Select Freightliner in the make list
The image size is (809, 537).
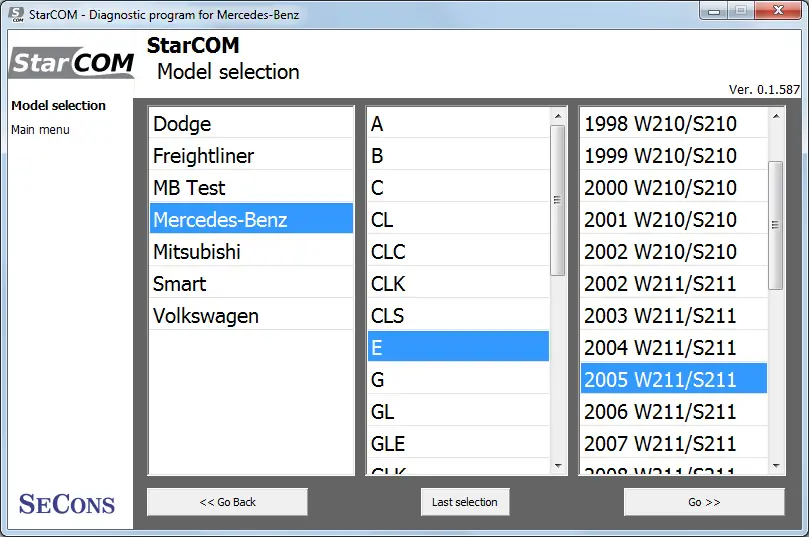coord(251,156)
